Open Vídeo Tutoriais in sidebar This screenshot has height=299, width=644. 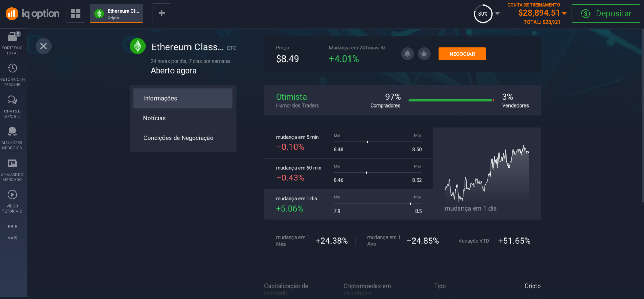click(12, 202)
